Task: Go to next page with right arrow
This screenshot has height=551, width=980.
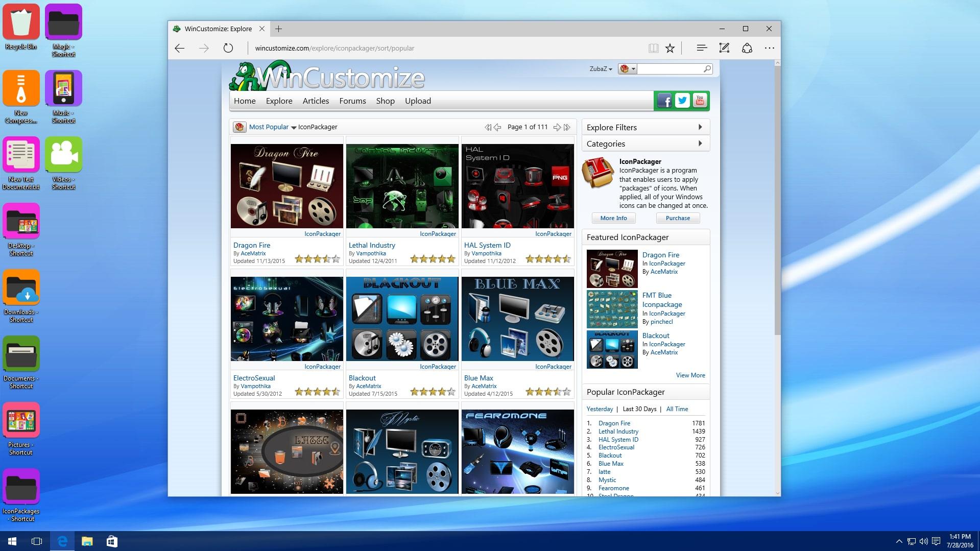Action: click(558, 127)
